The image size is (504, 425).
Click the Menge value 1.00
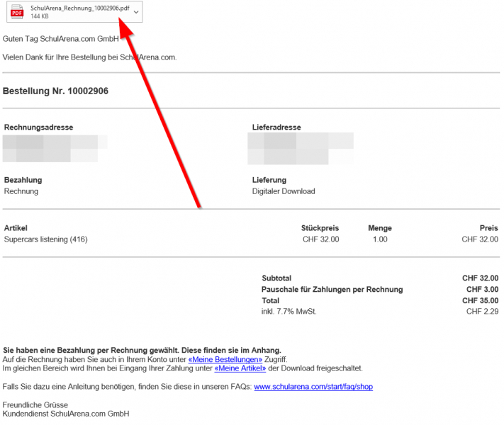[380, 239]
